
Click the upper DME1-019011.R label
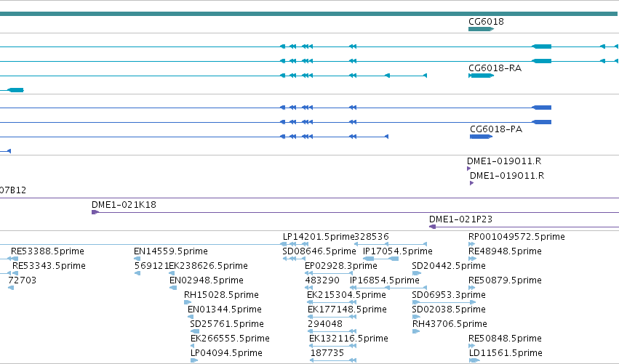click(x=504, y=161)
